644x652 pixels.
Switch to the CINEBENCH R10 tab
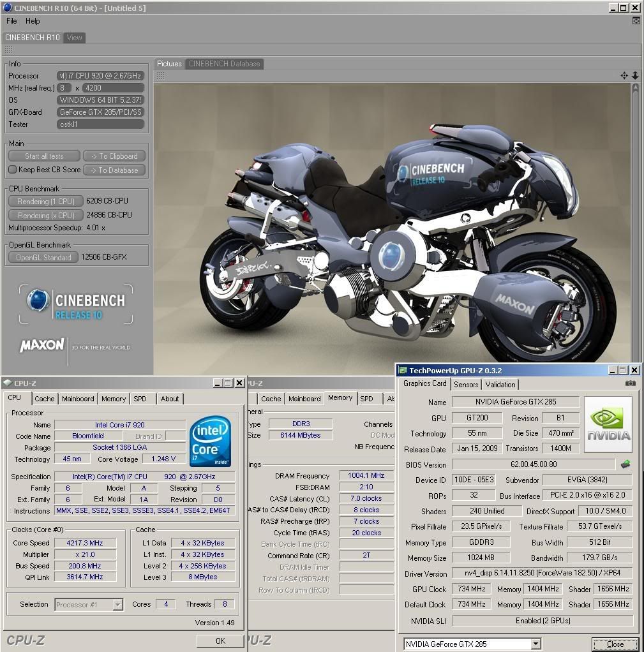tap(33, 38)
